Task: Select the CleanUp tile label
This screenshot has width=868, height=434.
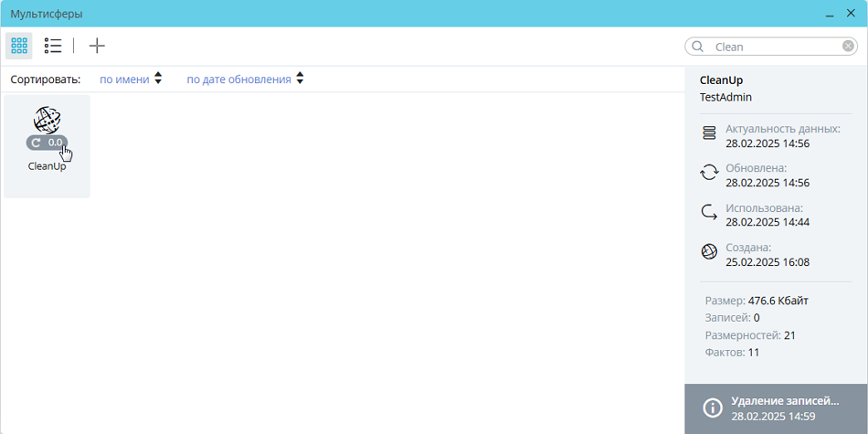Action: pos(47,166)
